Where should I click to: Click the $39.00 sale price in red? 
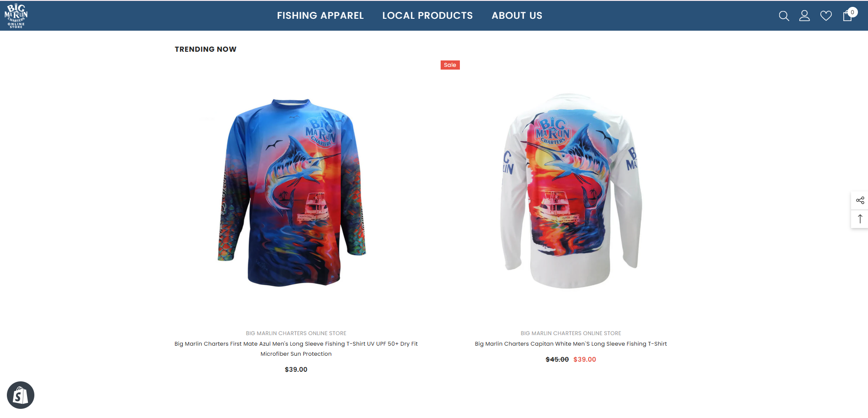[584, 359]
